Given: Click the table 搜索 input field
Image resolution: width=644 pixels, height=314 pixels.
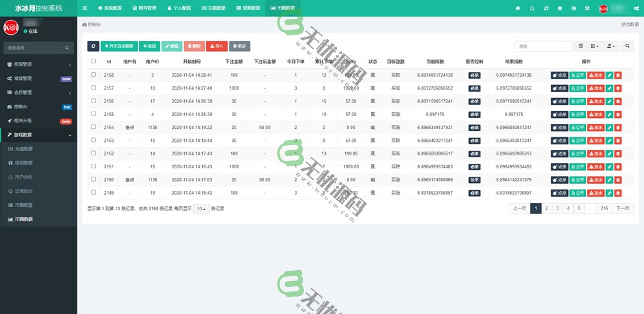Looking at the screenshot, I should tap(544, 46).
